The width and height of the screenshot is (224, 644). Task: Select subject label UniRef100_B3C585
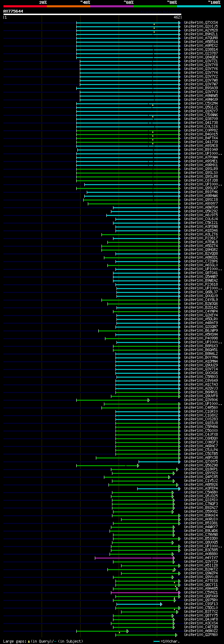pos(201,550)
